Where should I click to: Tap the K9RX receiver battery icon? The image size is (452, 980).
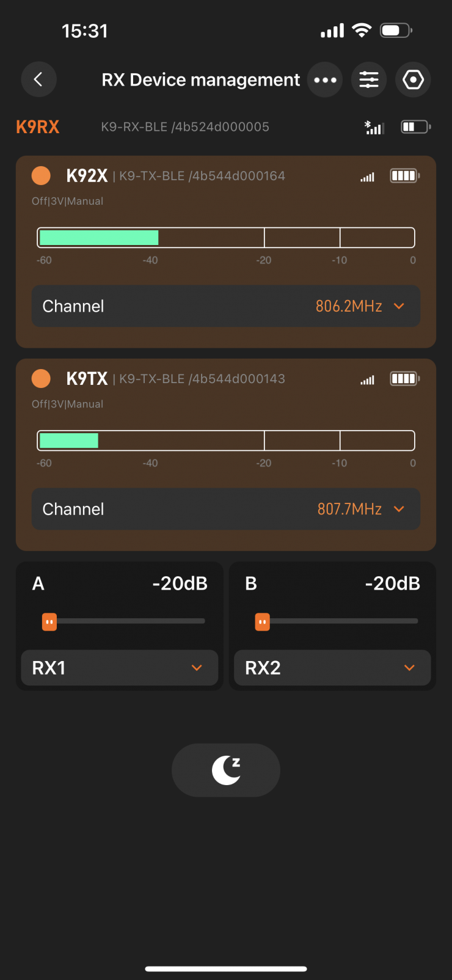pos(415,126)
